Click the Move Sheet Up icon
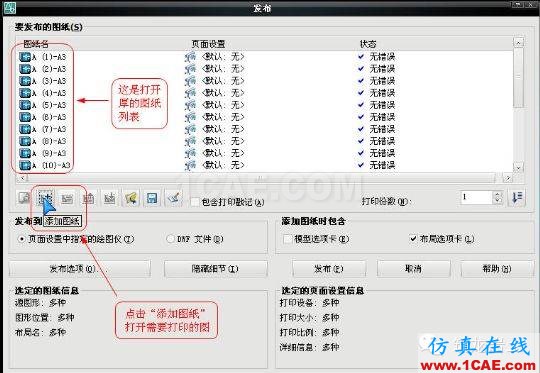 (89, 198)
